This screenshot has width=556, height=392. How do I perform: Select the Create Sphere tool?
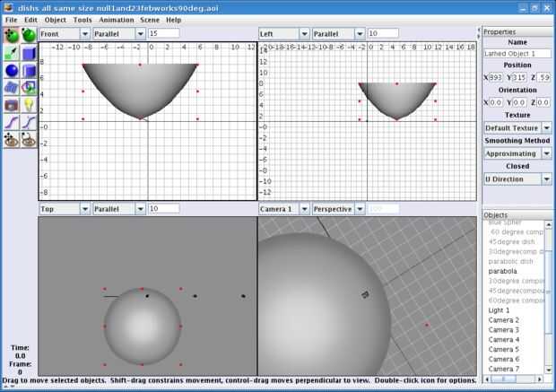[12, 70]
